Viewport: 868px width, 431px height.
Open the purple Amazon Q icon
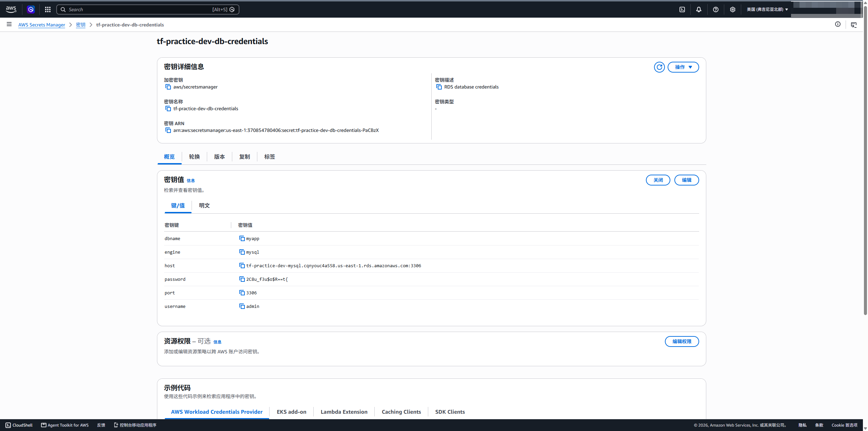pyautogui.click(x=31, y=9)
